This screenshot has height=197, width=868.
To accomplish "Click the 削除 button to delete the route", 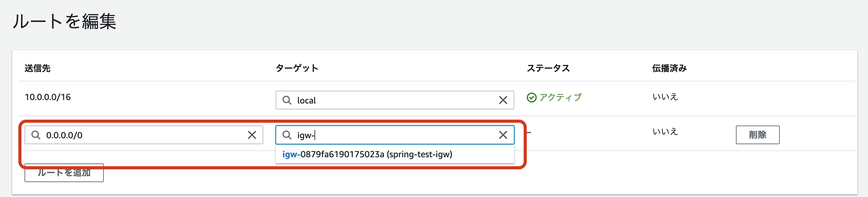I will 758,135.
